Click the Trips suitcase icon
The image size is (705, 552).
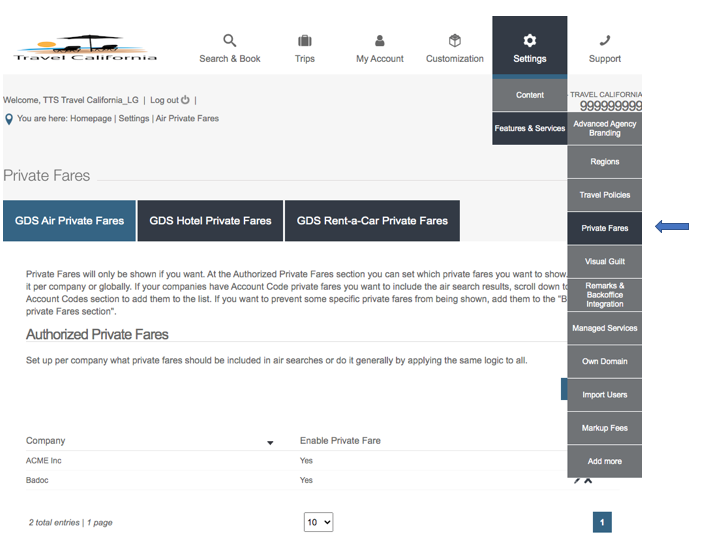click(304, 41)
